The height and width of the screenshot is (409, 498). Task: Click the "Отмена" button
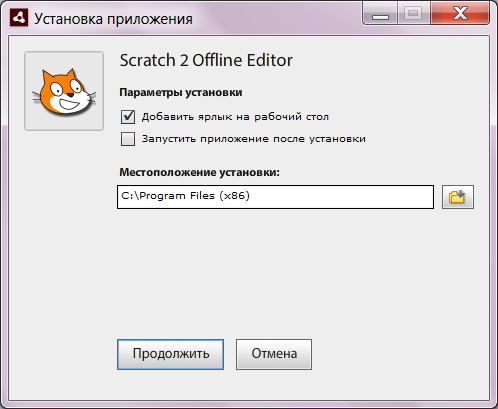click(274, 354)
